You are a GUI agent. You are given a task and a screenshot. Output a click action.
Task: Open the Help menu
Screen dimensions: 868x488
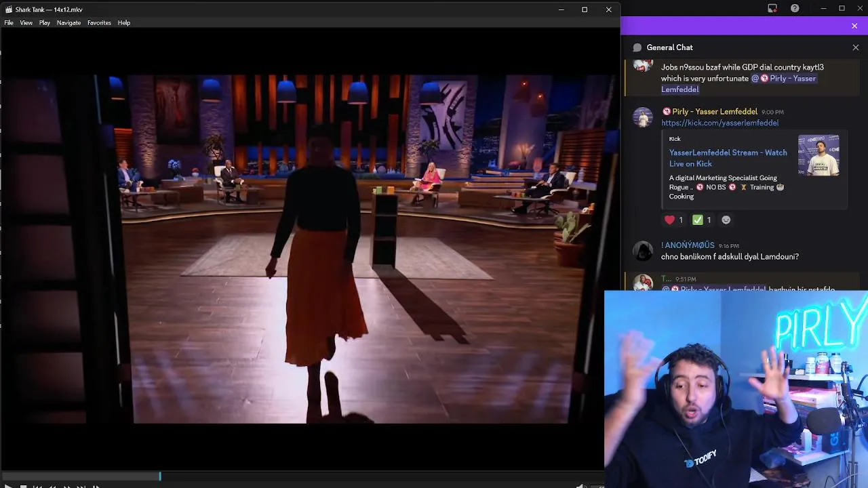pyautogui.click(x=124, y=22)
